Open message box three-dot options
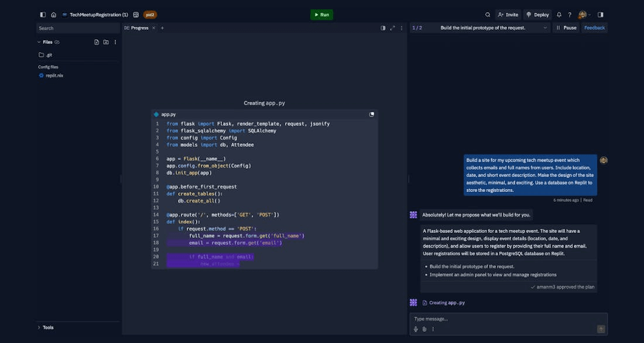The width and height of the screenshot is (644, 343). coord(433,329)
